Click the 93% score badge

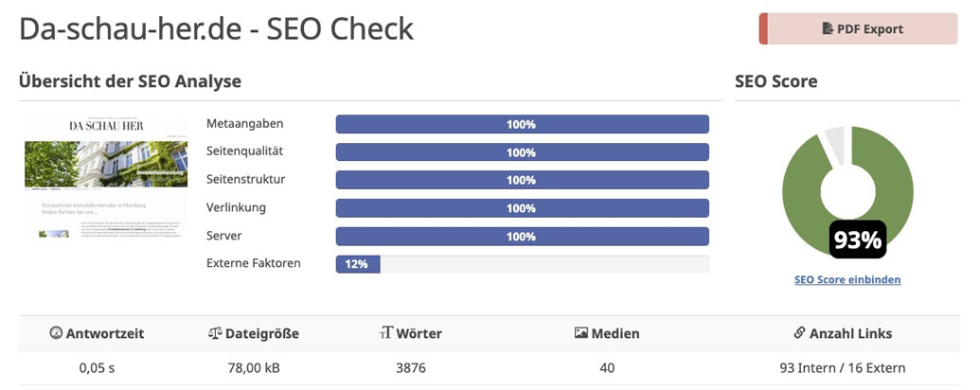(x=858, y=240)
